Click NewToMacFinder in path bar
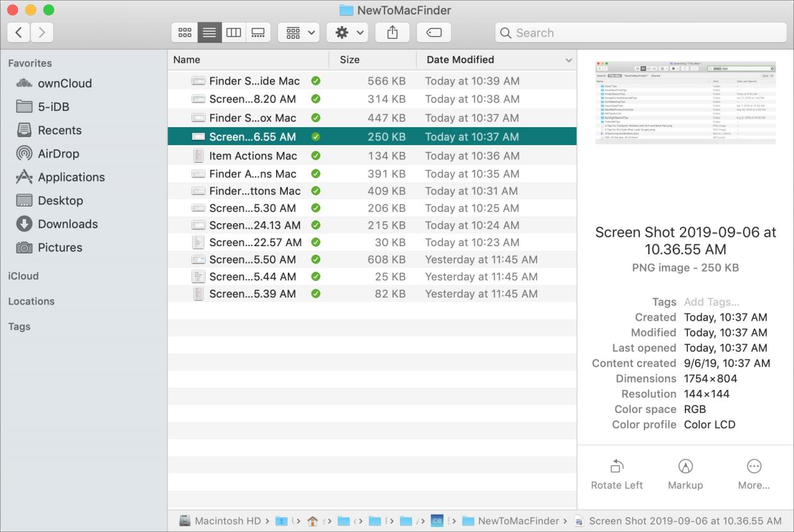Viewport: 794px width, 532px height. pyautogui.click(x=511, y=521)
